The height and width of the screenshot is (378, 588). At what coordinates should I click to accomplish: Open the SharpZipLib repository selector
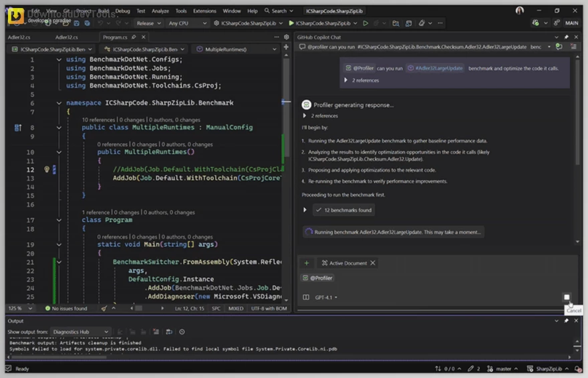click(x=547, y=369)
